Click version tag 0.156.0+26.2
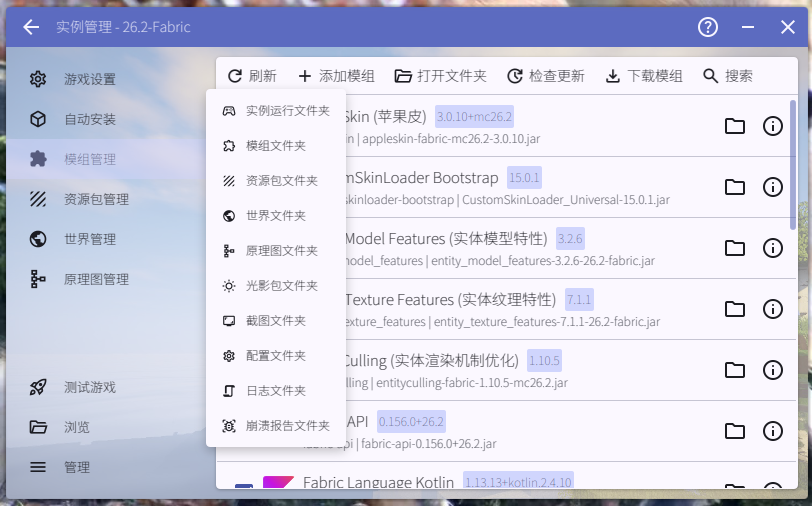The image size is (812, 506). 411,422
